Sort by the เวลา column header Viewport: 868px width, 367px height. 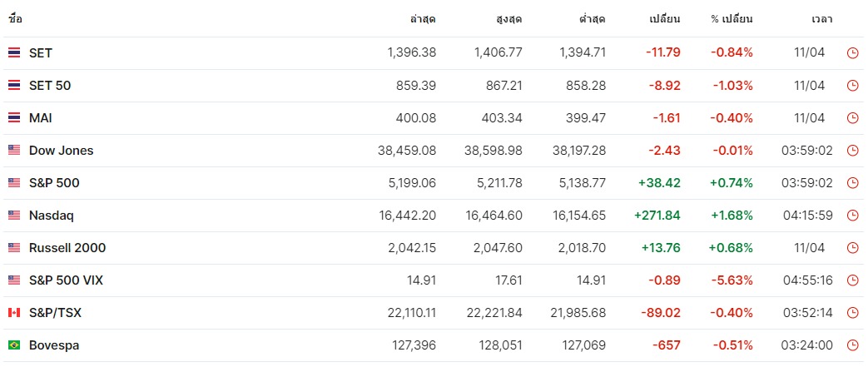click(x=822, y=19)
